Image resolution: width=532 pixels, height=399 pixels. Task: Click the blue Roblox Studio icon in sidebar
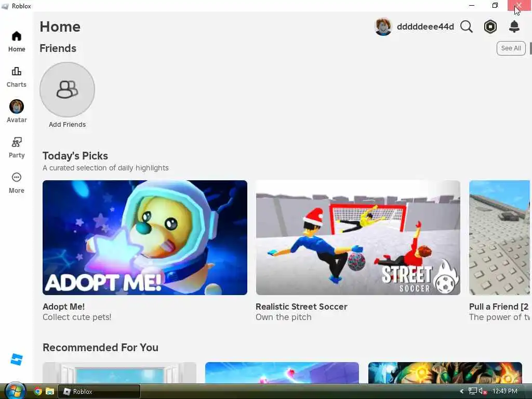(16, 360)
